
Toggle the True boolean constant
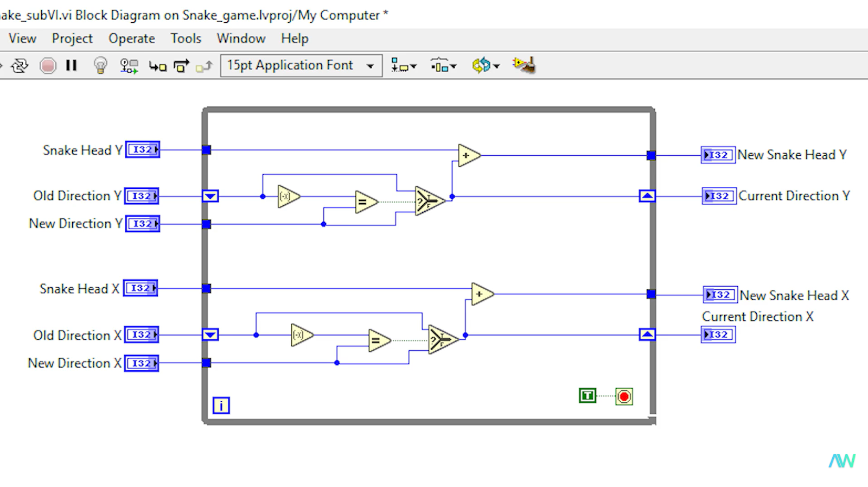(x=588, y=396)
